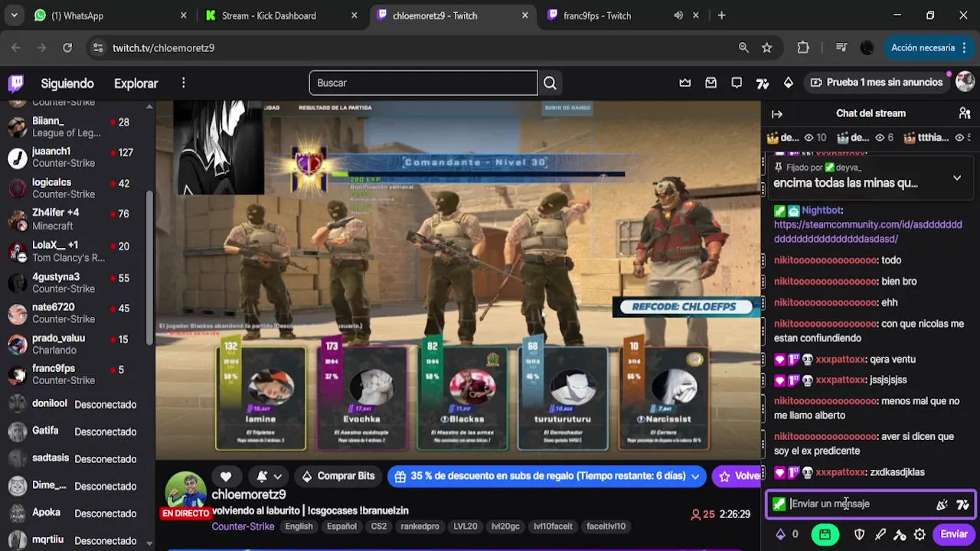
Task: Open the Prime Loot crown icon
Action: tap(684, 83)
